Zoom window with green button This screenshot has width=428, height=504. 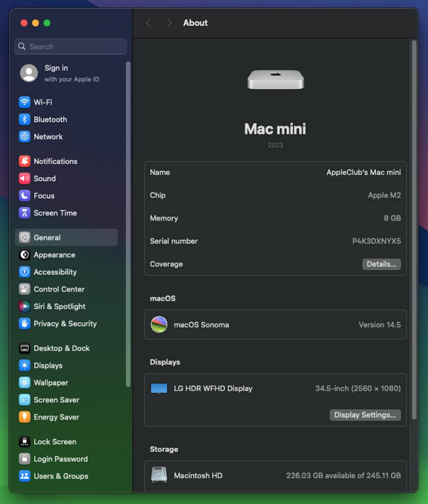(47, 23)
